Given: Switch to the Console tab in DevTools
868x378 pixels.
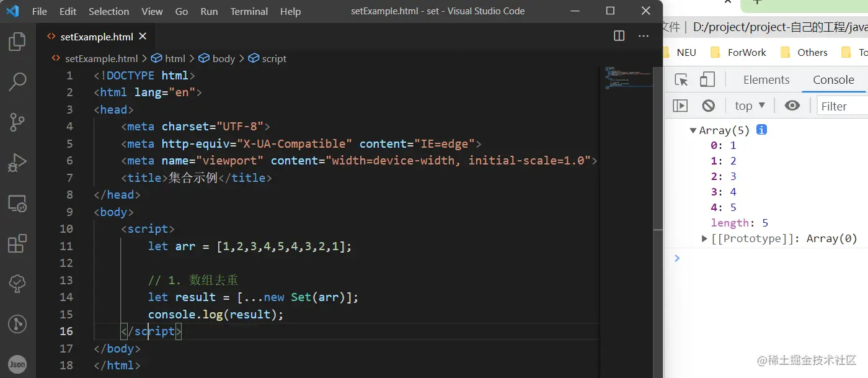Looking at the screenshot, I should (x=833, y=79).
